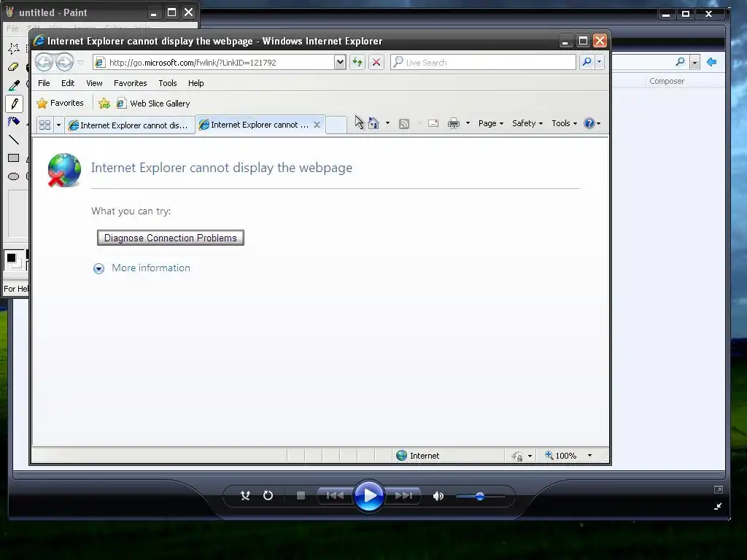Viewport: 747px width, 560px height.
Task: Click Stop square button in Media Player
Action: (x=301, y=496)
